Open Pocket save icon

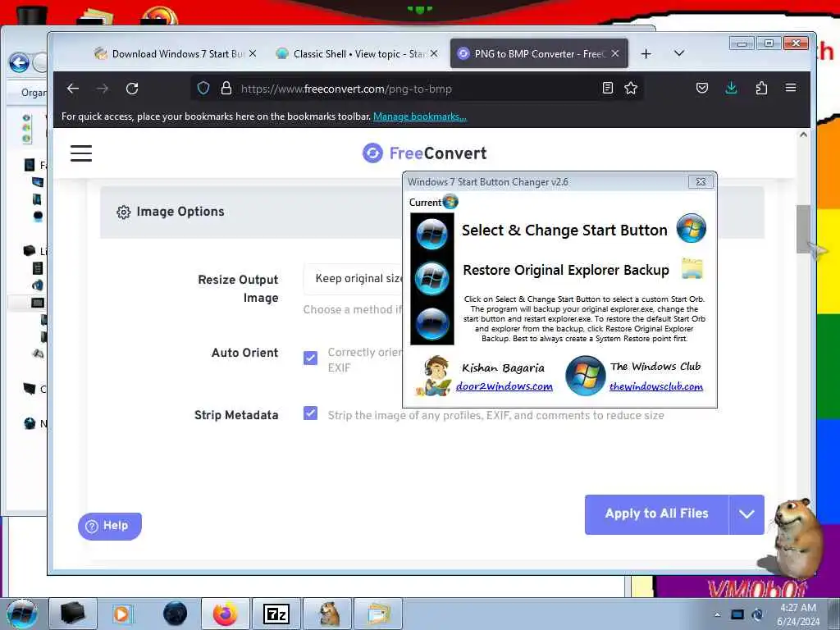(x=702, y=88)
